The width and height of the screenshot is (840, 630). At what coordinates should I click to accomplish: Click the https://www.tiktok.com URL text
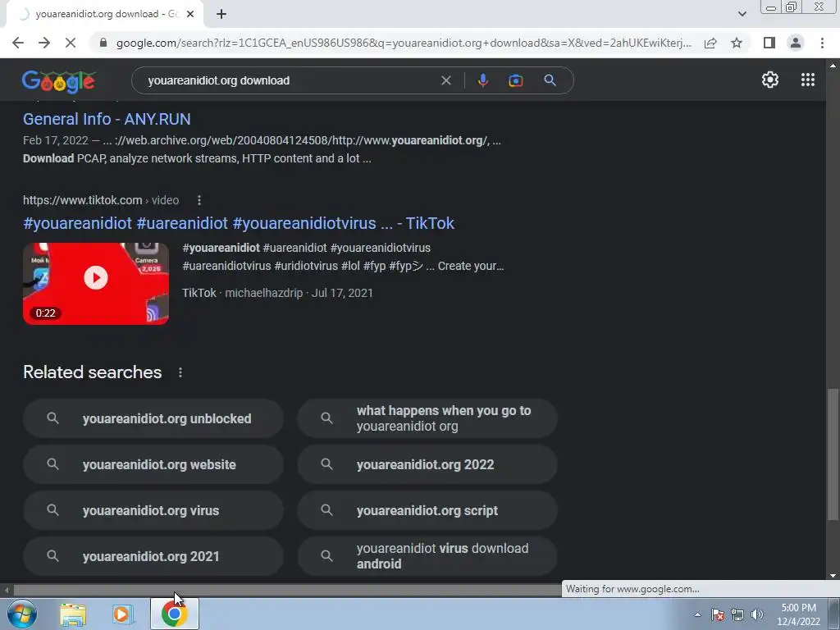coord(83,200)
